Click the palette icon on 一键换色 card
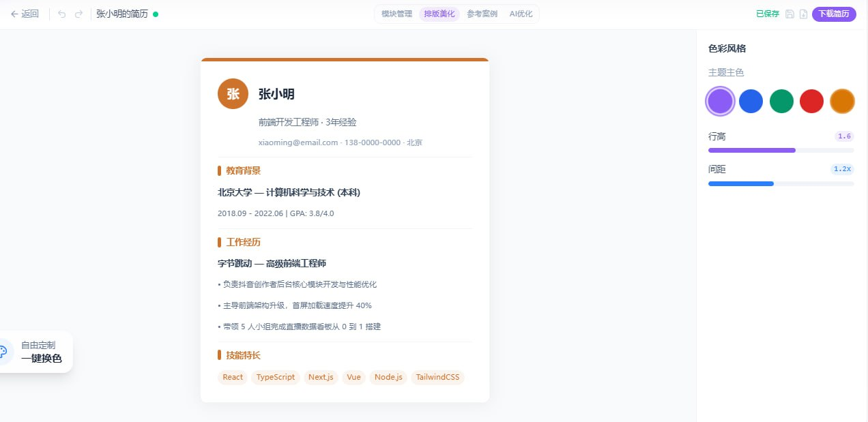Image resolution: width=868 pixels, height=422 pixels. coord(2,352)
